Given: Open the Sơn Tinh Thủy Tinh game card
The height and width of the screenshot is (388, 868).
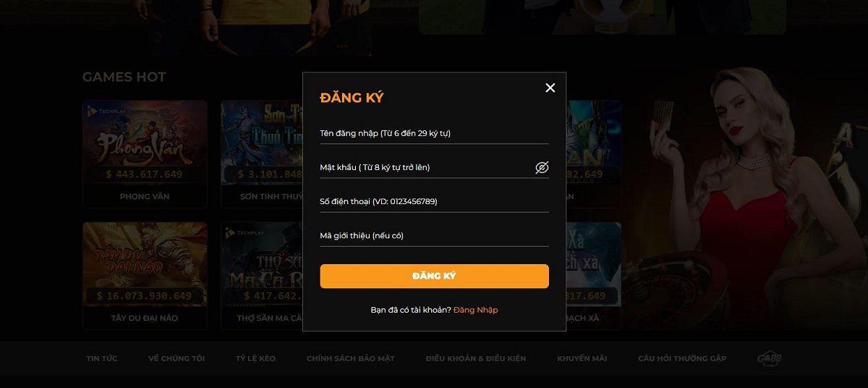Looking at the screenshot, I should coord(262,153).
